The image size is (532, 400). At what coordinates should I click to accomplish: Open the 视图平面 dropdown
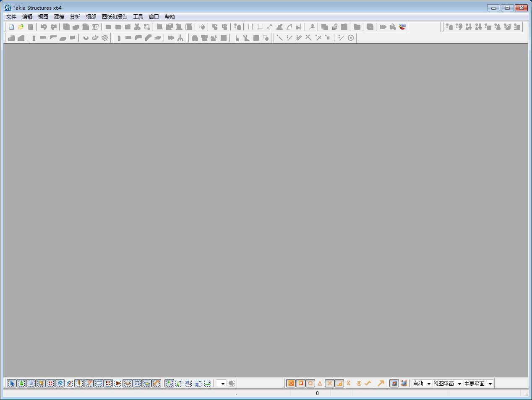coord(447,383)
